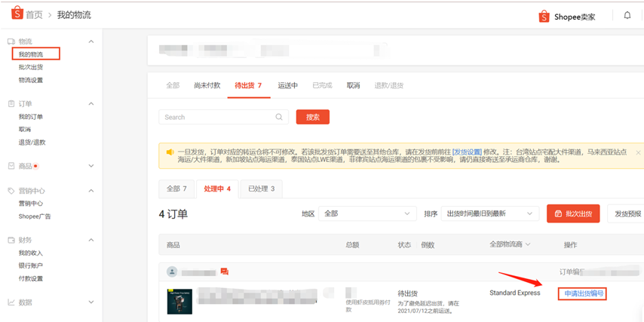Open 我的收入 in sidebar
Screen dimensions: 644x322
click(31, 253)
